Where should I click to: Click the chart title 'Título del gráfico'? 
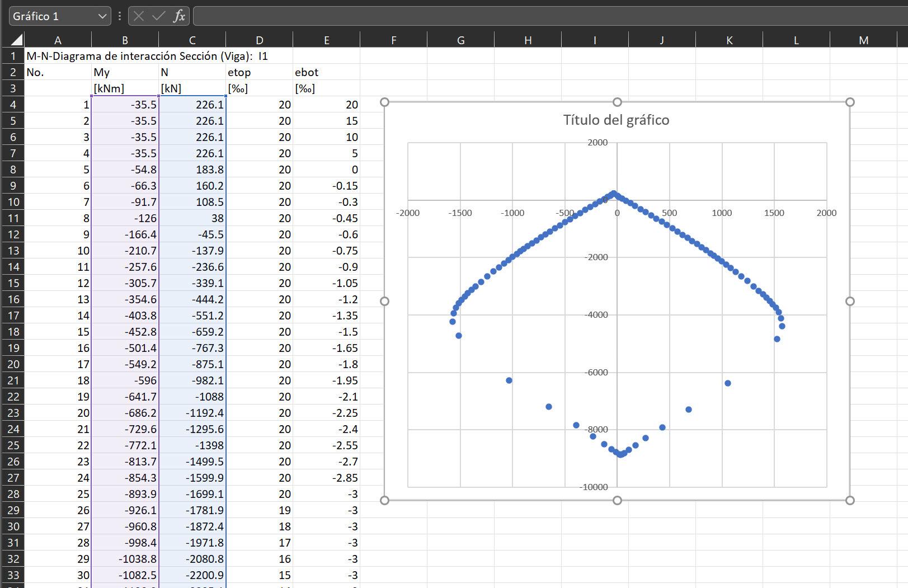616,120
